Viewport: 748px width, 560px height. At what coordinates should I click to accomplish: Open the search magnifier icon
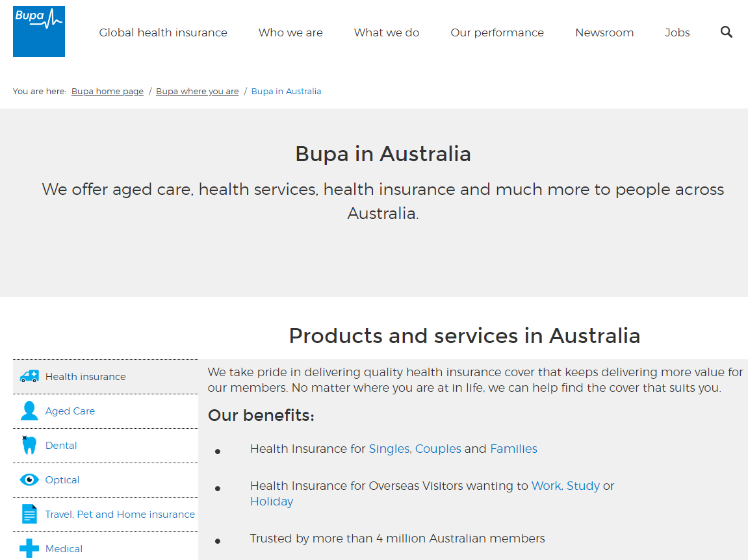click(727, 32)
